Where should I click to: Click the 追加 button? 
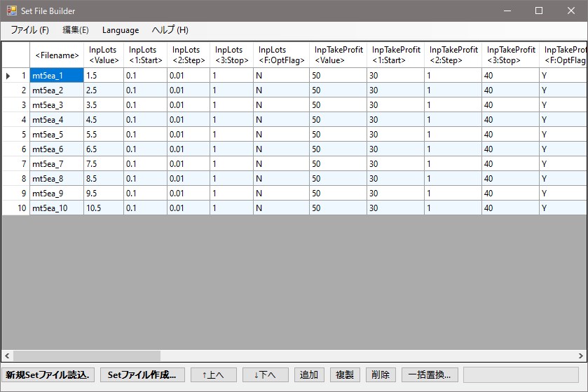[309, 374]
